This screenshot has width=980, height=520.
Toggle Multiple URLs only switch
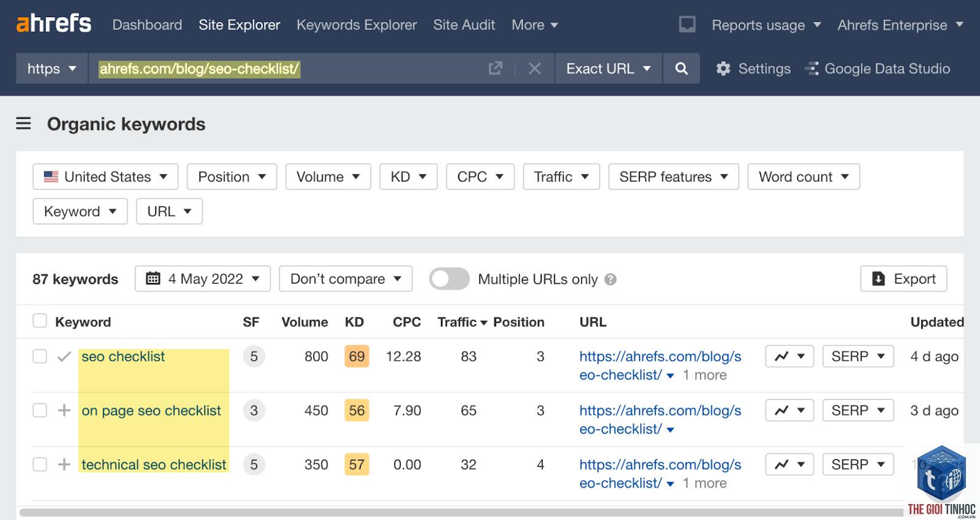pos(449,279)
